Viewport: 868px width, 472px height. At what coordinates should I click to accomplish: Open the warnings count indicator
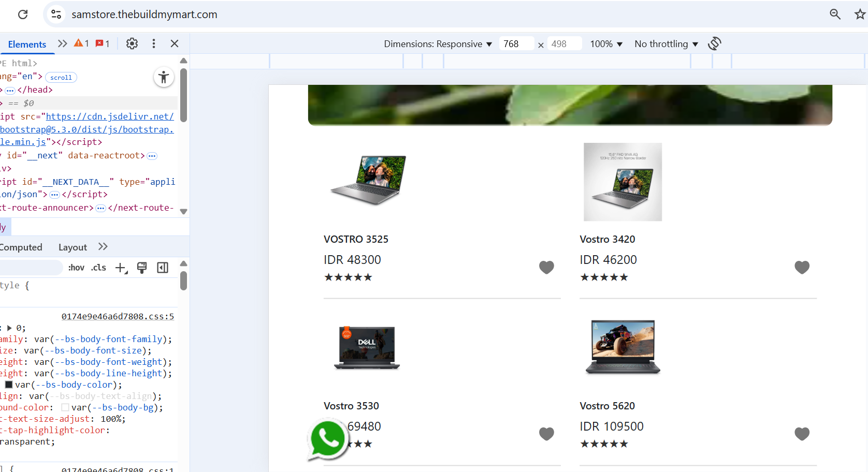coord(81,43)
